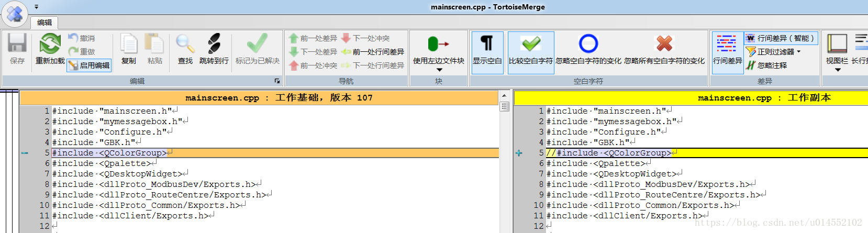Click right pane line 1 mainscreen.h include
Screen dimensions: 868x233
pyautogui.click(x=609, y=111)
